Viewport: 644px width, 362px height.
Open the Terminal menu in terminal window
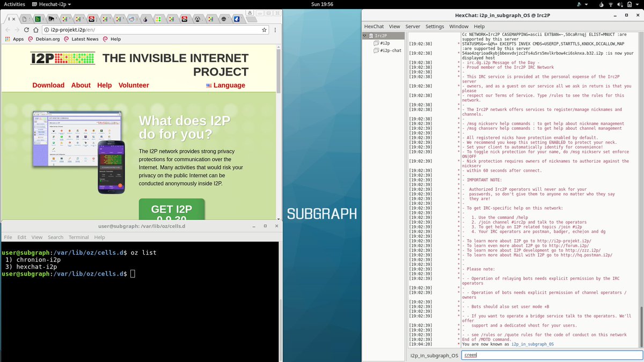tap(79, 237)
